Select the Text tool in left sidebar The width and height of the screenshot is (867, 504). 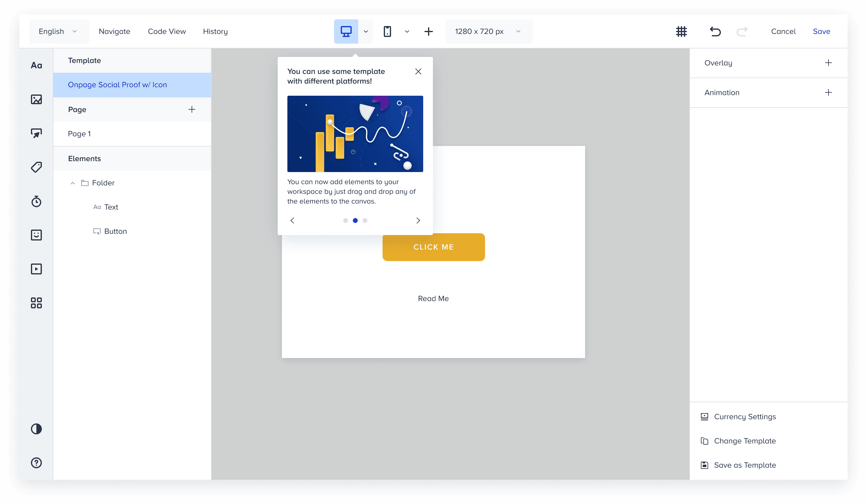[36, 65]
